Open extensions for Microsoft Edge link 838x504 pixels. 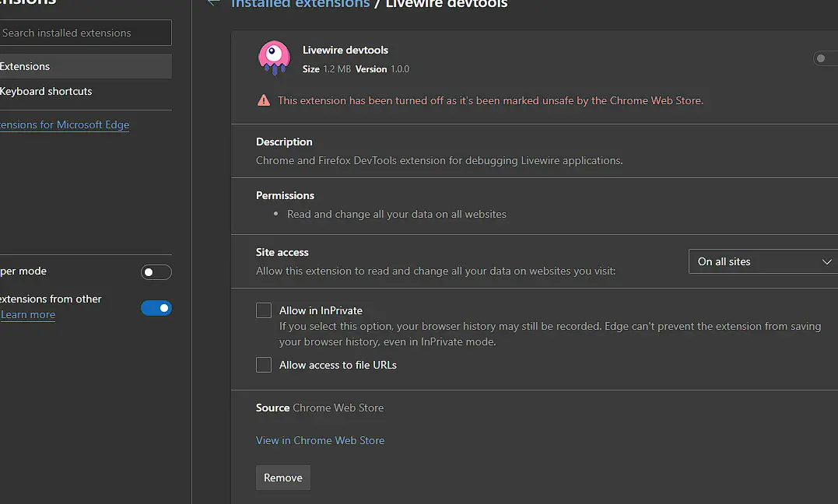[x=64, y=124]
